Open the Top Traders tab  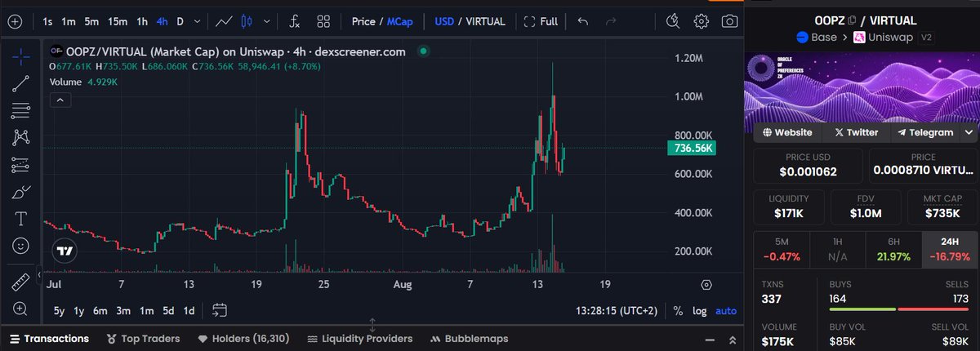[x=144, y=338]
